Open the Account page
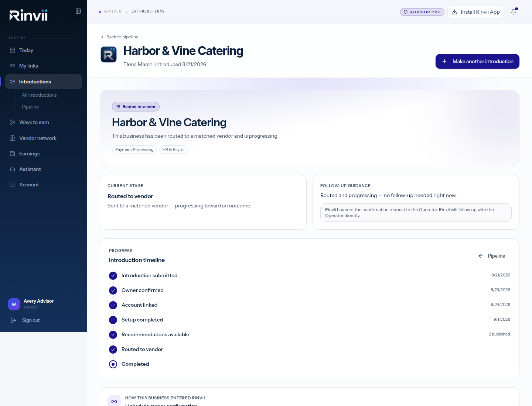 pos(44,185)
